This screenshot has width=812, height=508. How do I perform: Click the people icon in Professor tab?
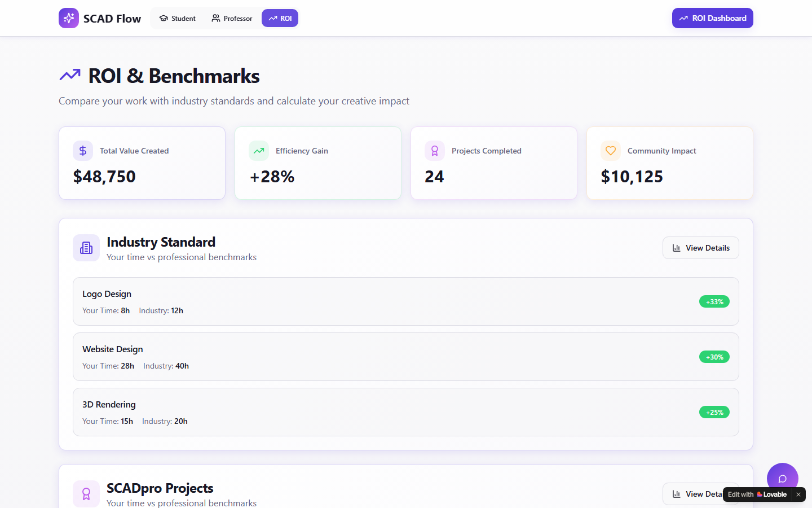[216, 18]
